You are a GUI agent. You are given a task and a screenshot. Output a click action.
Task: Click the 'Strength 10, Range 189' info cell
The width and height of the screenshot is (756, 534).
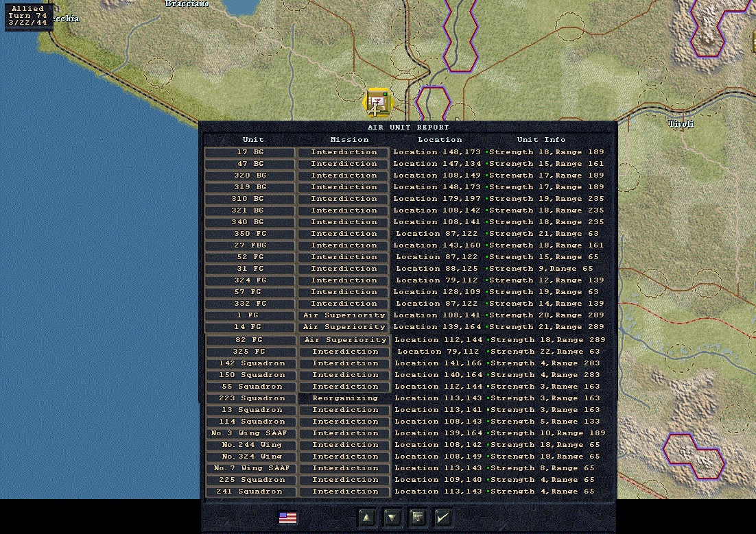click(x=547, y=433)
